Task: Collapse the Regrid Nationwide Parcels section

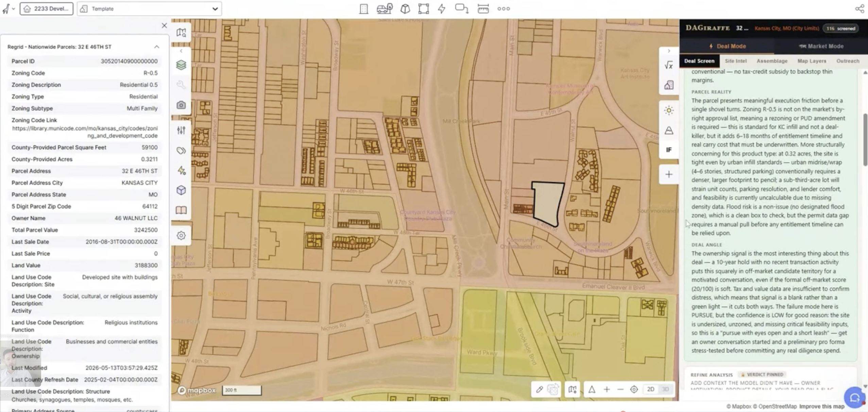Action: (x=157, y=47)
